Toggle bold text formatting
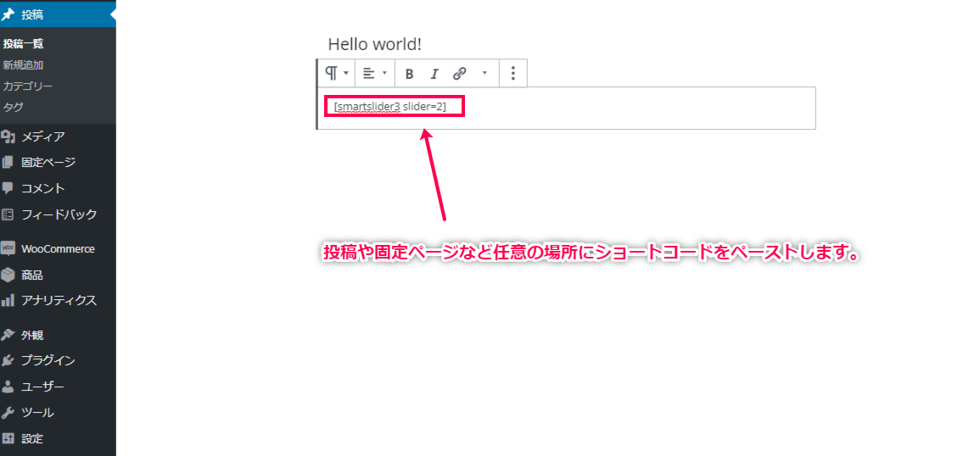The width and height of the screenshot is (980, 456). point(409,74)
